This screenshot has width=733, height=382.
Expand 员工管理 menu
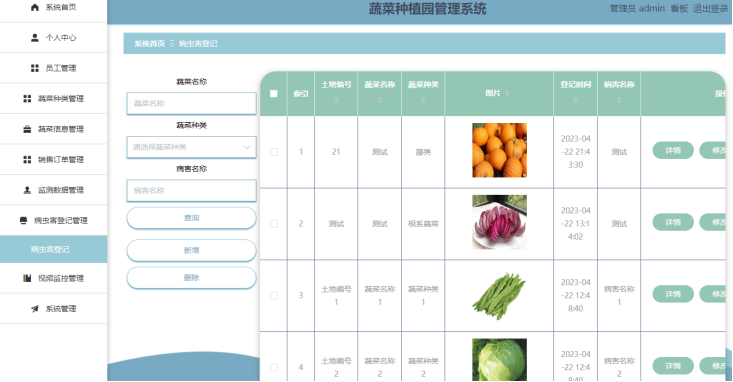tap(54, 68)
